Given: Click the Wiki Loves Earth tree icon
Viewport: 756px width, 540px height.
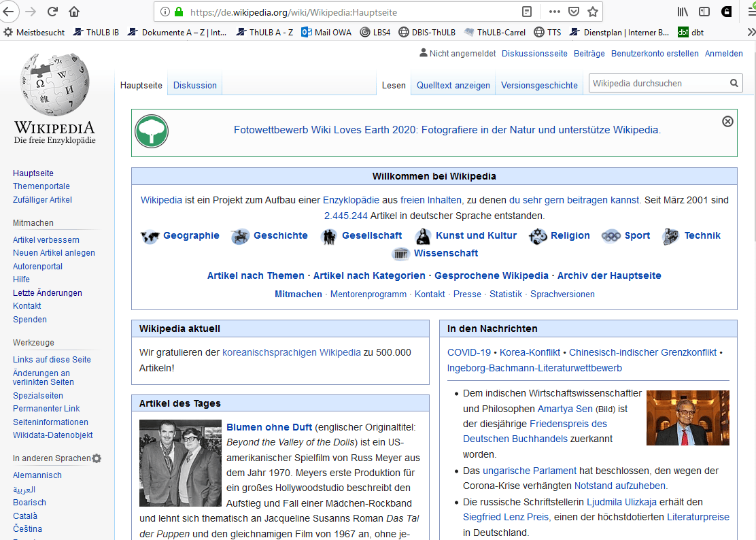Looking at the screenshot, I should 152,131.
